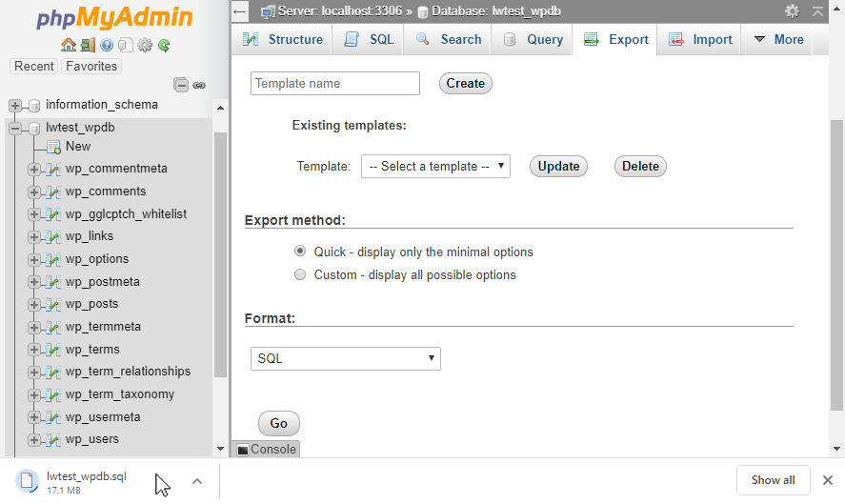
Task: Click the link with main panel icon
Action: 199,85
